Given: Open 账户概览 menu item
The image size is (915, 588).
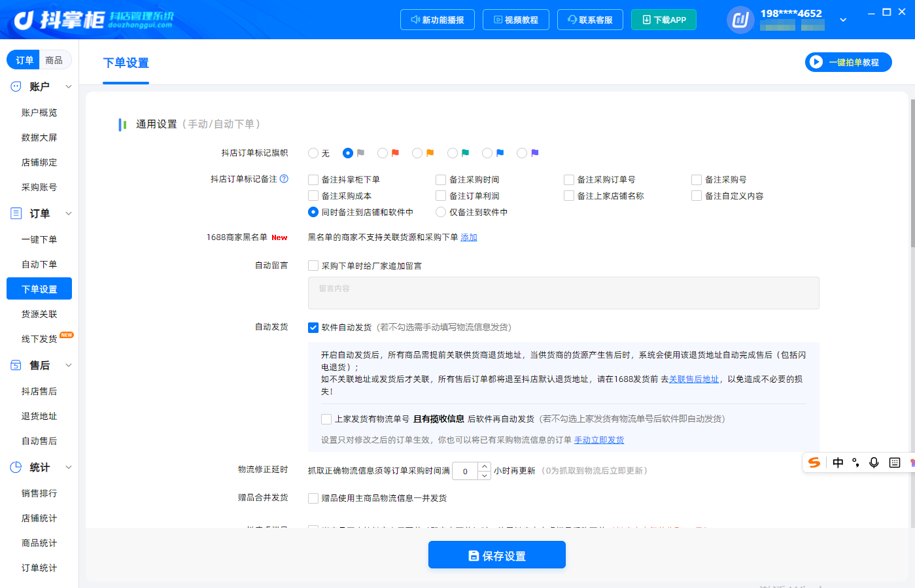Looking at the screenshot, I should click(39, 112).
